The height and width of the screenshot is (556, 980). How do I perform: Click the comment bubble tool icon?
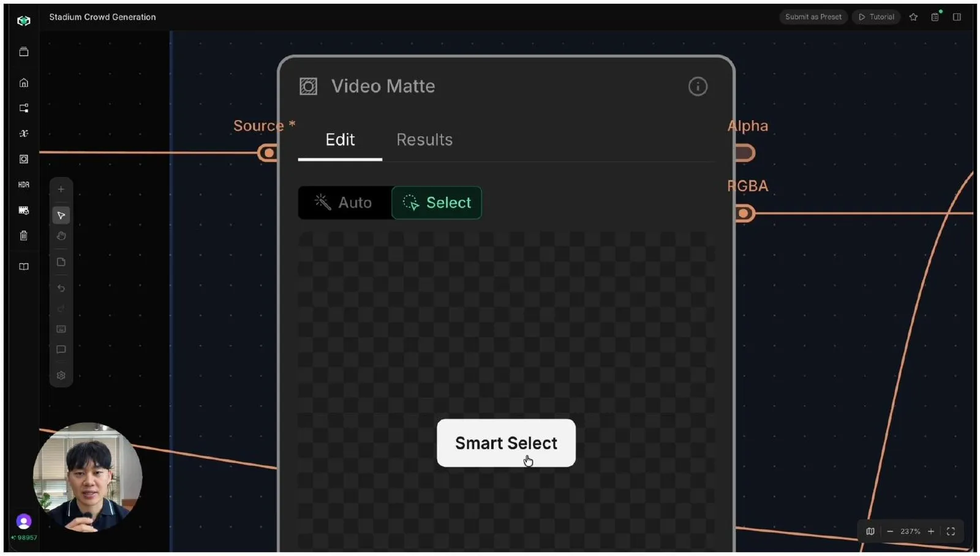pyautogui.click(x=61, y=350)
